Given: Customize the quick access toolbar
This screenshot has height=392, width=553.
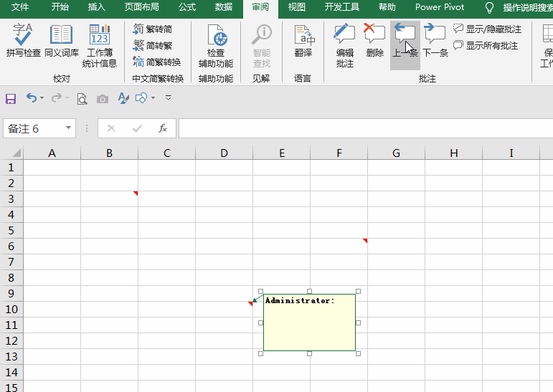Looking at the screenshot, I should (169, 97).
